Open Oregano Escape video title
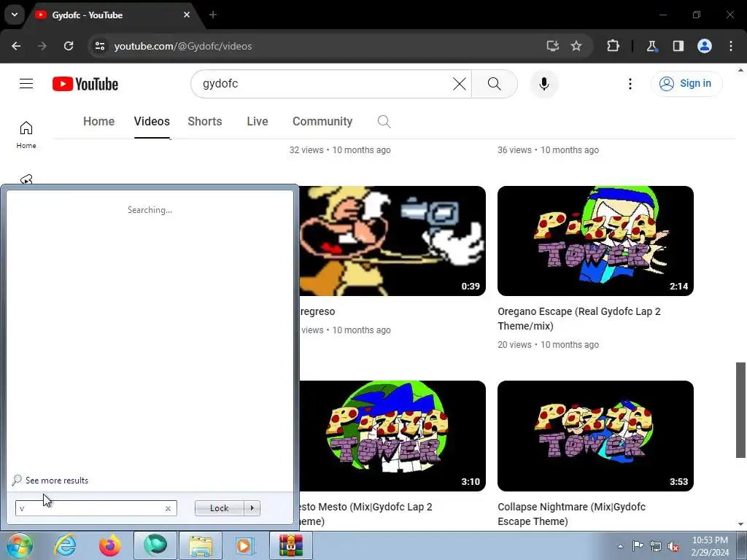The width and height of the screenshot is (747, 560). (x=578, y=319)
